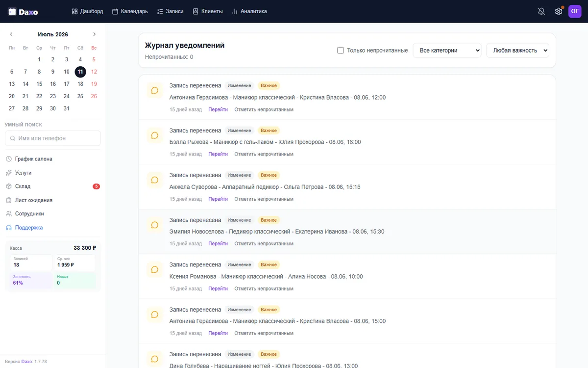Click box icon next to Склад
This screenshot has width=588, height=368.
click(x=9, y=186)
